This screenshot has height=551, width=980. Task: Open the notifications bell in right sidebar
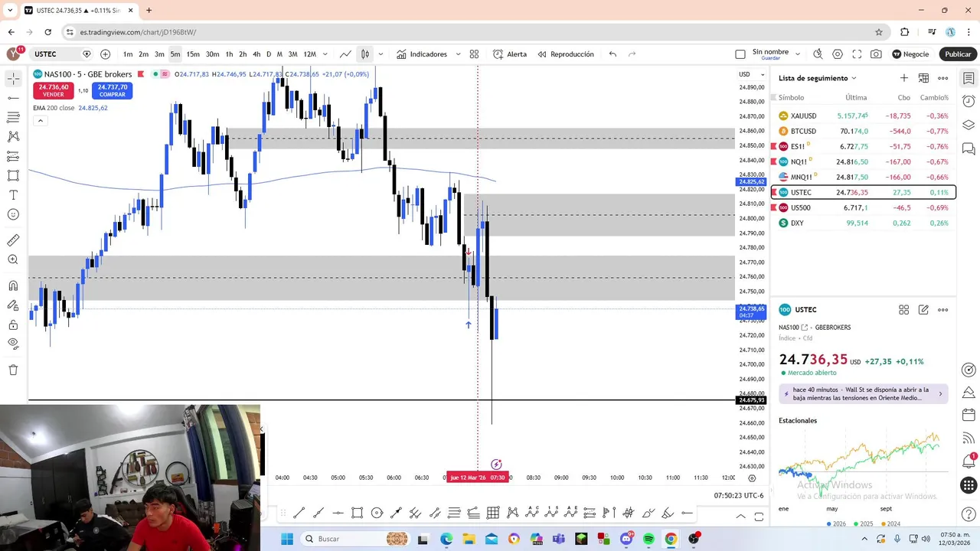click(969, 461)
